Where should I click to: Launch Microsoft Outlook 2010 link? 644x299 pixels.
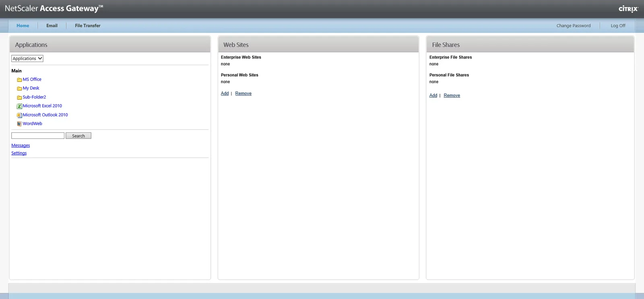[45, 115]
